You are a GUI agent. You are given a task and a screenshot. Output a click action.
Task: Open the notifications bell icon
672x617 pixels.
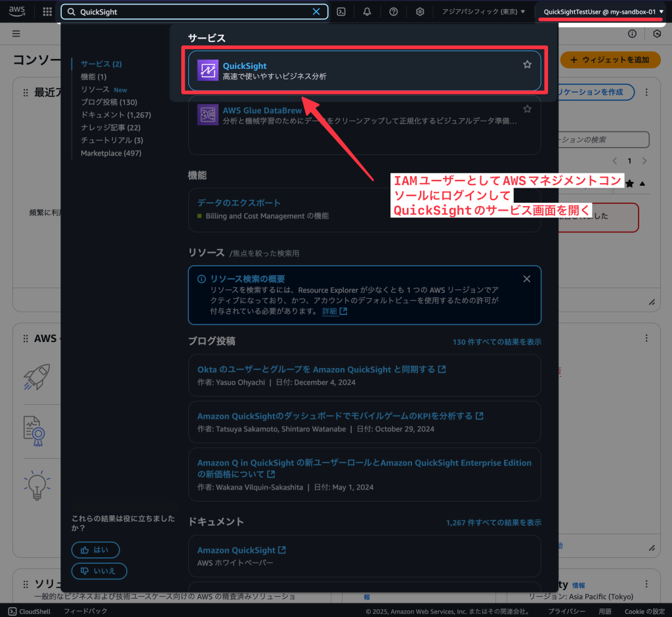pyautogui.click(x=367, y=12)
